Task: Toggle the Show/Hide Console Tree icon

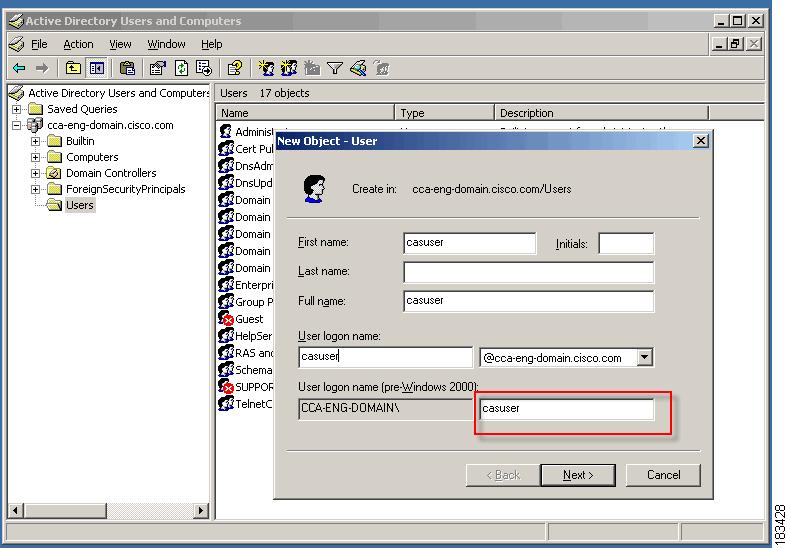Action: tap(97, 68)
